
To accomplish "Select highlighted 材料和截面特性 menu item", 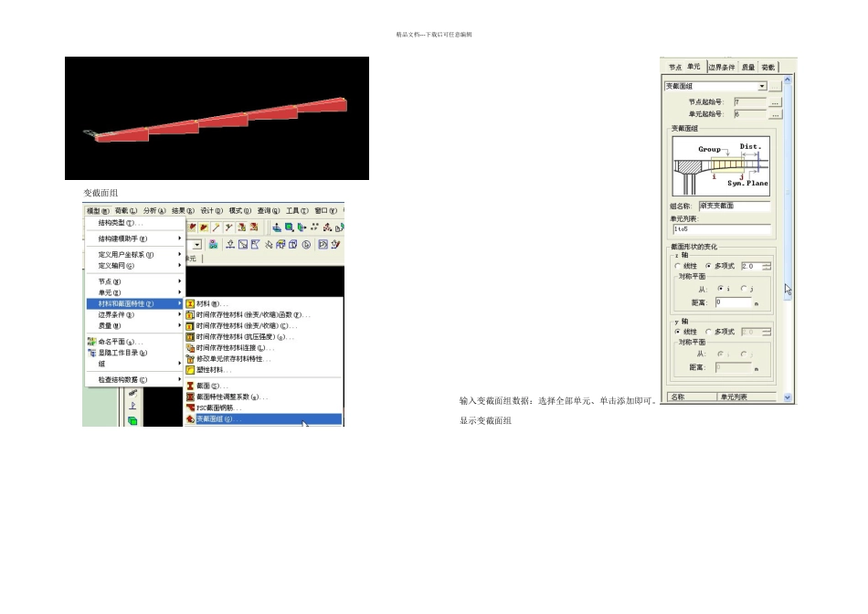I will point(134,304).
